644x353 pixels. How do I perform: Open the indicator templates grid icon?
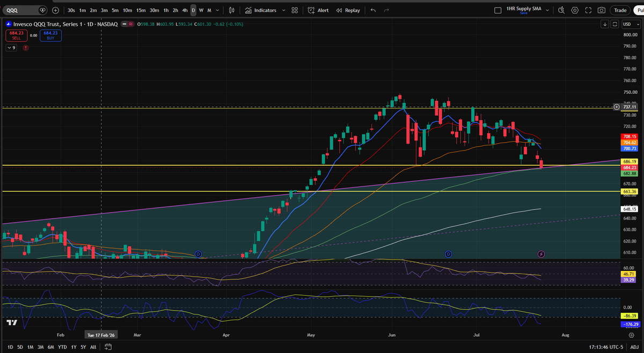295,10
